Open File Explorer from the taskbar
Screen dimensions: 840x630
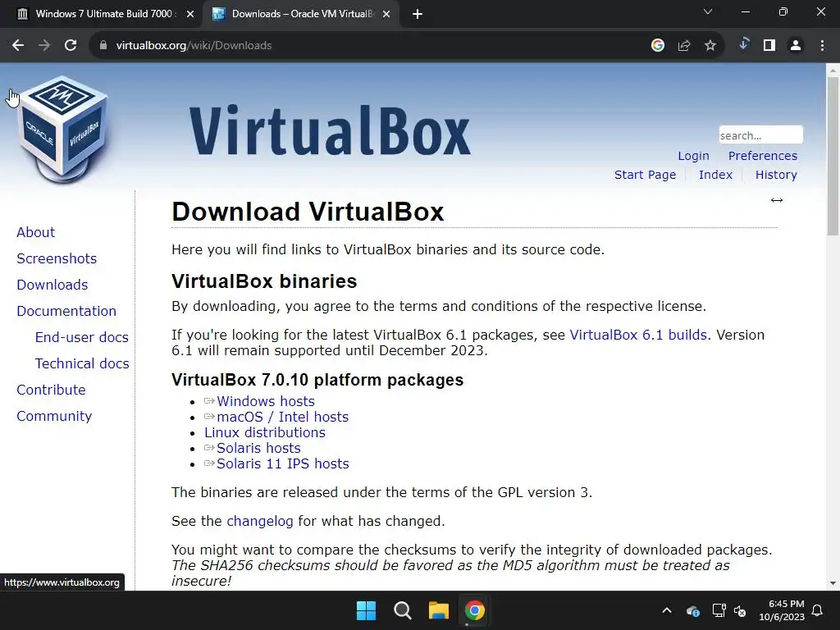click(x=438, y=610)
